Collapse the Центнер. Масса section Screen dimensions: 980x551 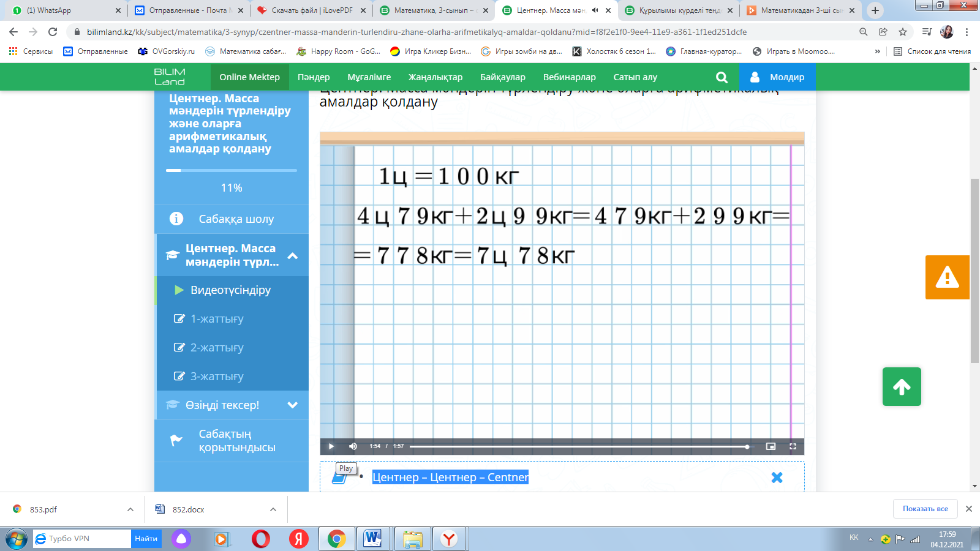coord(293,256)
